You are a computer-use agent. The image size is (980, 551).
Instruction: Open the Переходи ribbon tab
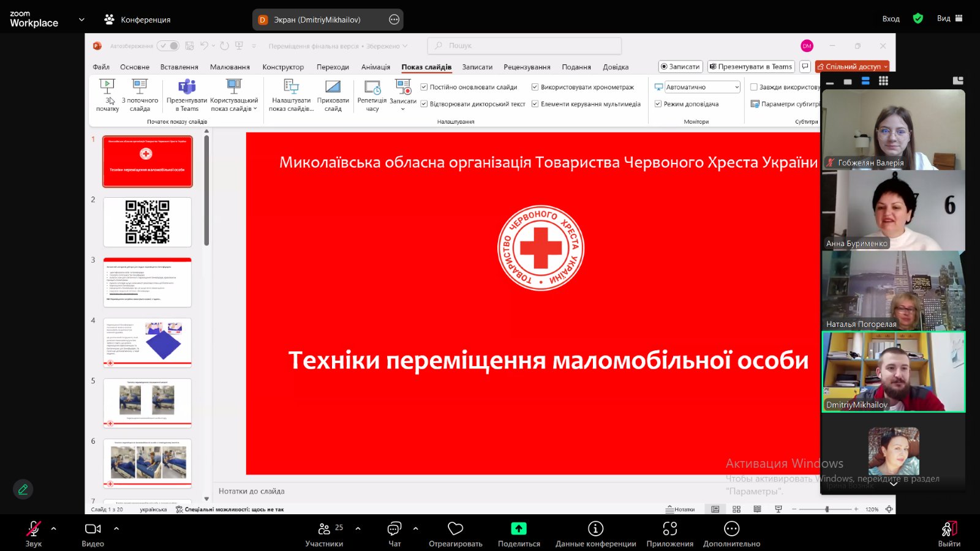[333, 67]
